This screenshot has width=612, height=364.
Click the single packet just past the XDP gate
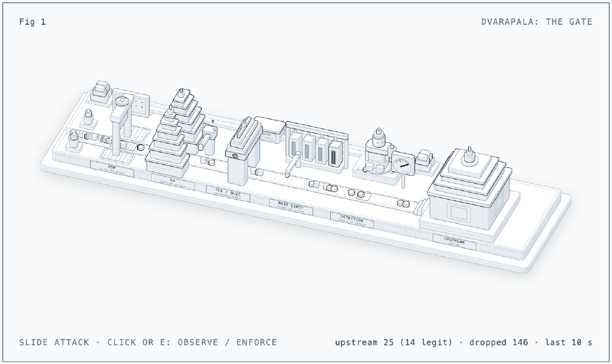(x=141, y=148)
